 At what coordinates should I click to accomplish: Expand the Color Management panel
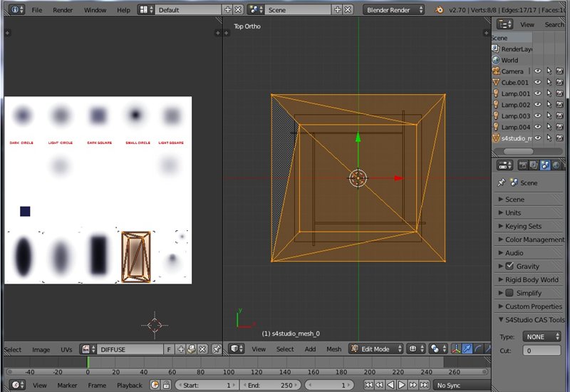pos(530,239)
